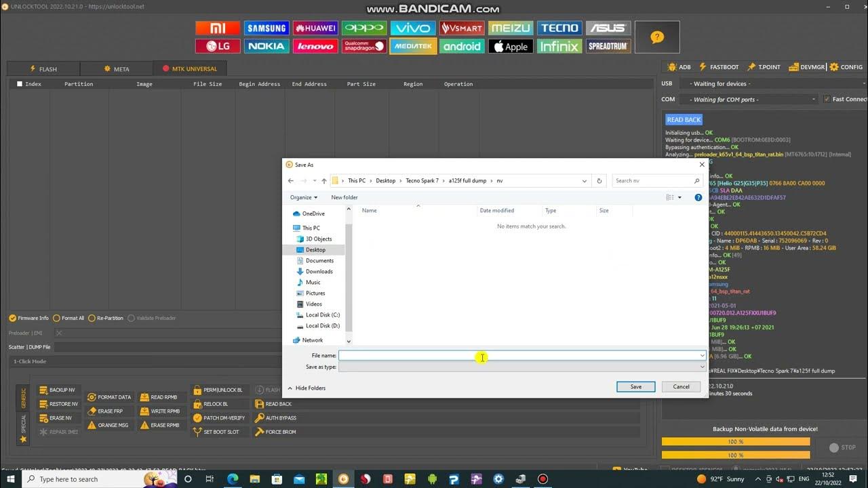This screenshot has height=488, width=868.
Task: Click the Cancel button
Action: pos(681,386)
